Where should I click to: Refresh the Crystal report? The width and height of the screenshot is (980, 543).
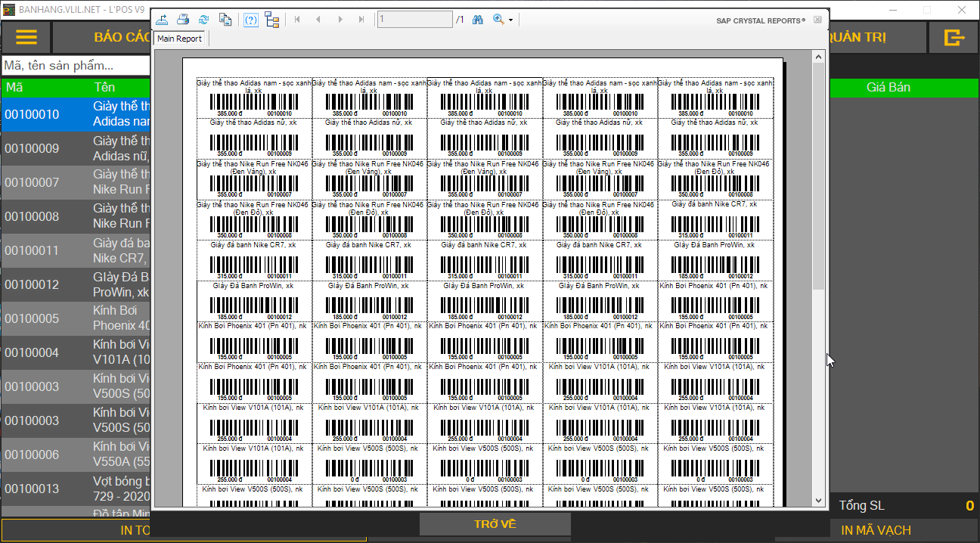[x=203, y=20]
